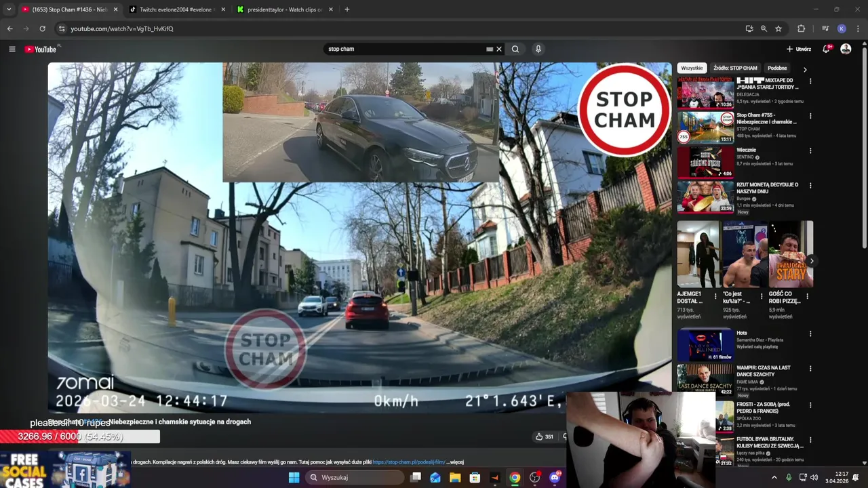
Task: Go back in the browser
Action: click(x=9, y=28)
